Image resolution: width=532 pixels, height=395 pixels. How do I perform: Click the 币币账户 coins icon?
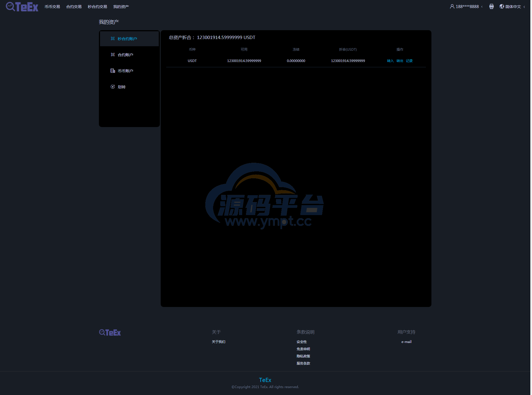tap(113, 71)
